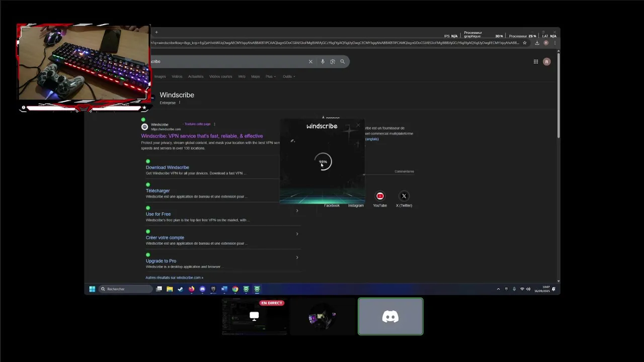Open the X (Twitter) profile icon

point(404,196)
